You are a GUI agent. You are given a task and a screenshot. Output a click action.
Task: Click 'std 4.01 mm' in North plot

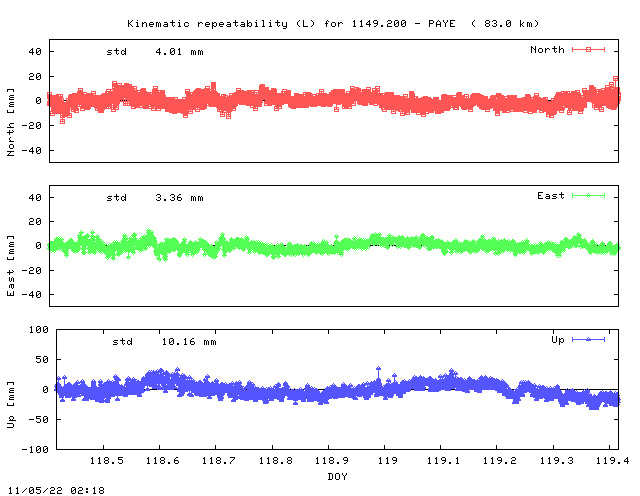coord(155,52)
